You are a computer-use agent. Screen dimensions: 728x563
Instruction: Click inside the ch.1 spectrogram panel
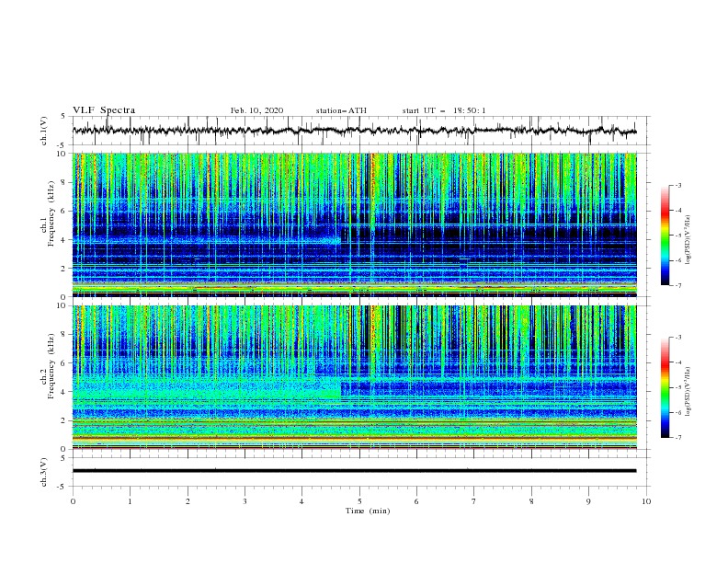(x=355, y=224)
